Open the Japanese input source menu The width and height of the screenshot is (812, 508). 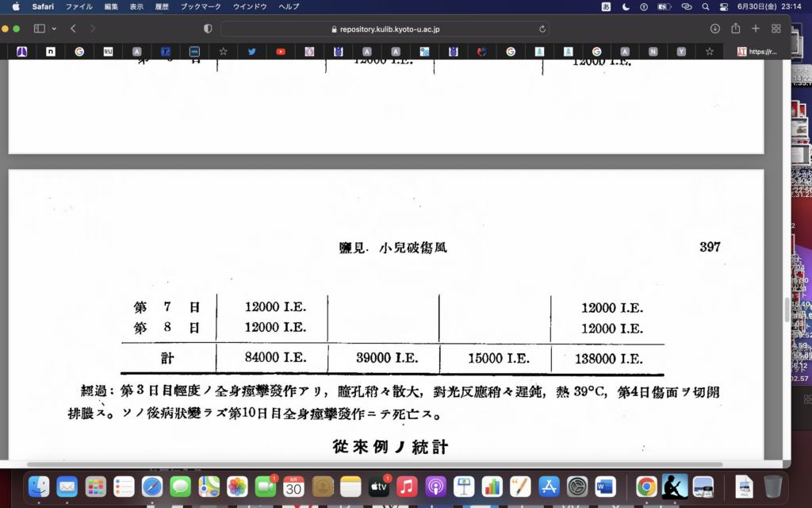[x=607, y=6]
